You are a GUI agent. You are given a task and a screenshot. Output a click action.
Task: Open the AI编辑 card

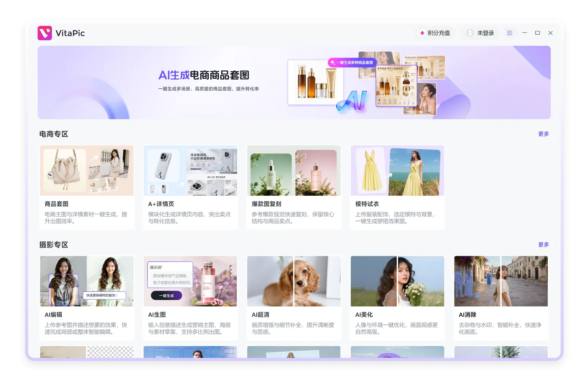coord(87,298)
